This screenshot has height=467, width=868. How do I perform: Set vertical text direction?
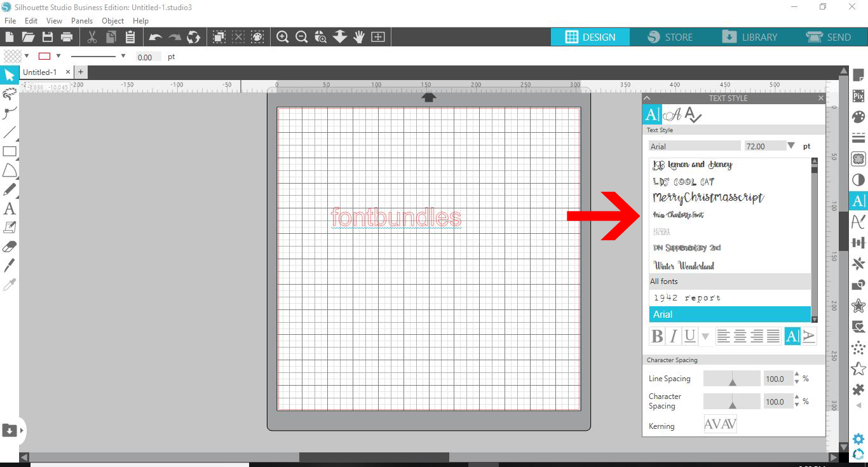(808, 336)
